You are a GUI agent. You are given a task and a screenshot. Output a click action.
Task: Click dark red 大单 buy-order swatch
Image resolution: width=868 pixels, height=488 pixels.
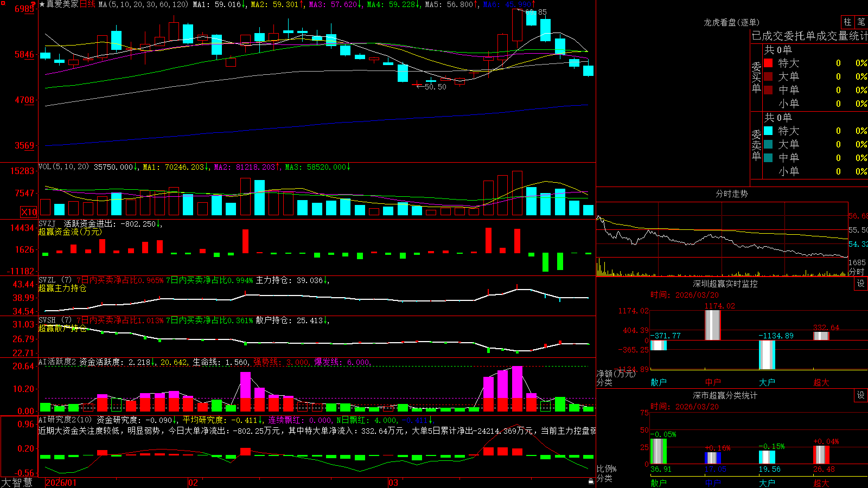(768, 76)
